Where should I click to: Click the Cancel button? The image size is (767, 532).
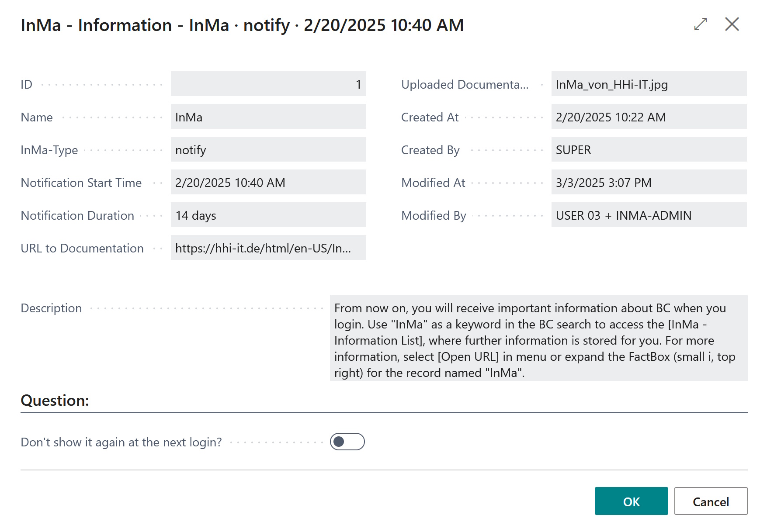click(x=711, y=501)
